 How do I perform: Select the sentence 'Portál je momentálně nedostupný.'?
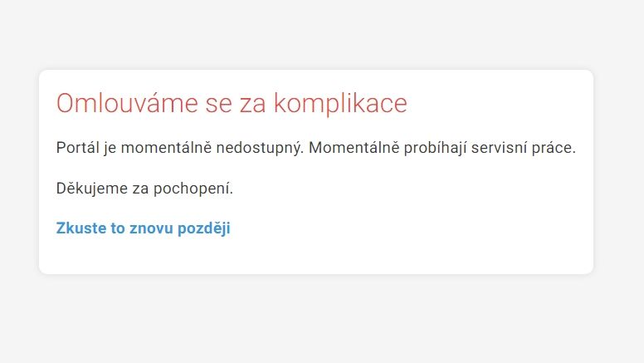[x=180, y=148]
